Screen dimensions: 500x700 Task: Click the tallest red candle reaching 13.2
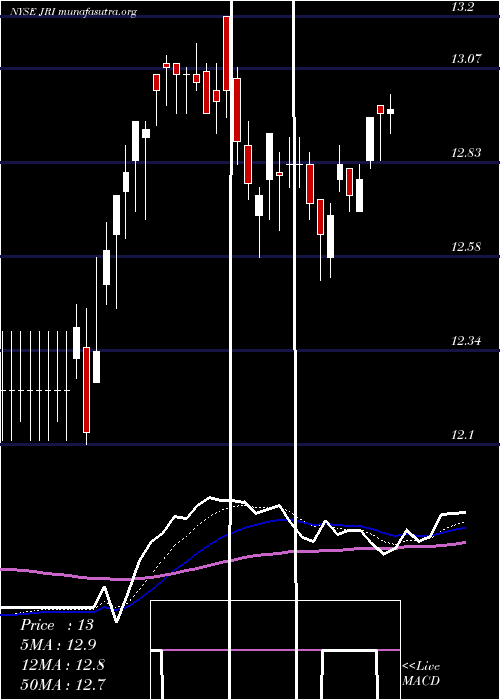coord(226,53)
